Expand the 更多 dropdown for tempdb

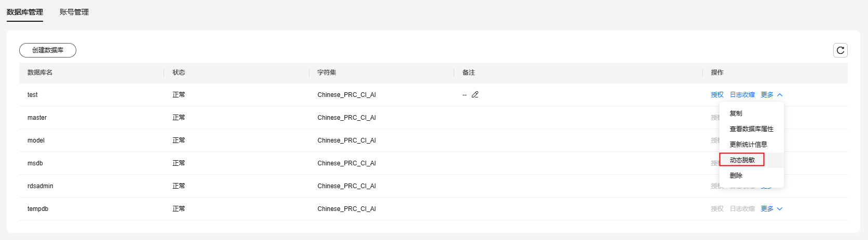[771, 209]
